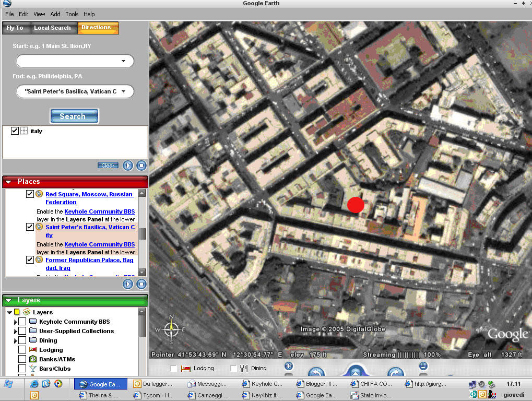Play the search results tour
The image size is (532, 401).
128,166
